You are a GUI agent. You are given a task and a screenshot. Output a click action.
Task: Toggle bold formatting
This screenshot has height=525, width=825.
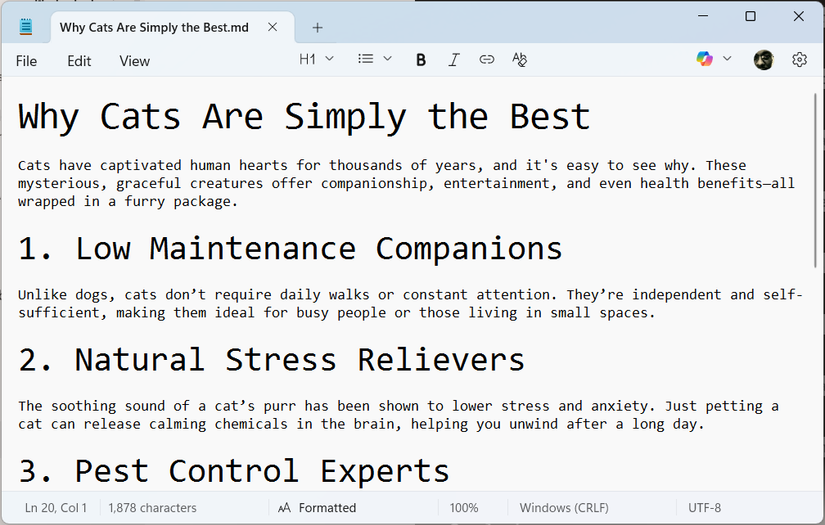420,59
